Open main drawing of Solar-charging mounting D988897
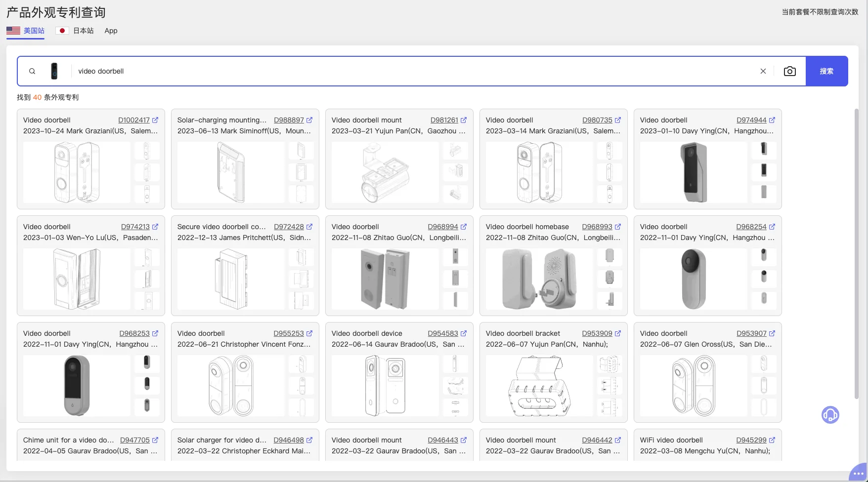The width and height of the screenshot is (868, 482). point(231,172)
